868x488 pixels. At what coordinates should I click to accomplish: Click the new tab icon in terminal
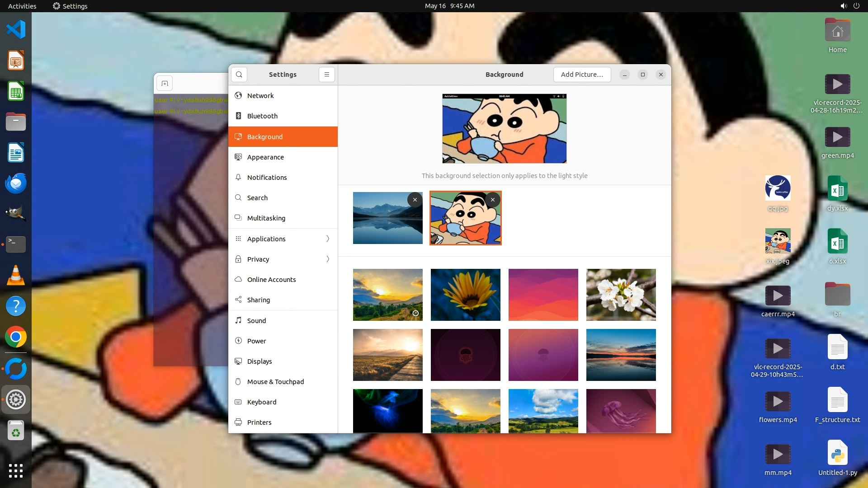[x=165, y=84]
